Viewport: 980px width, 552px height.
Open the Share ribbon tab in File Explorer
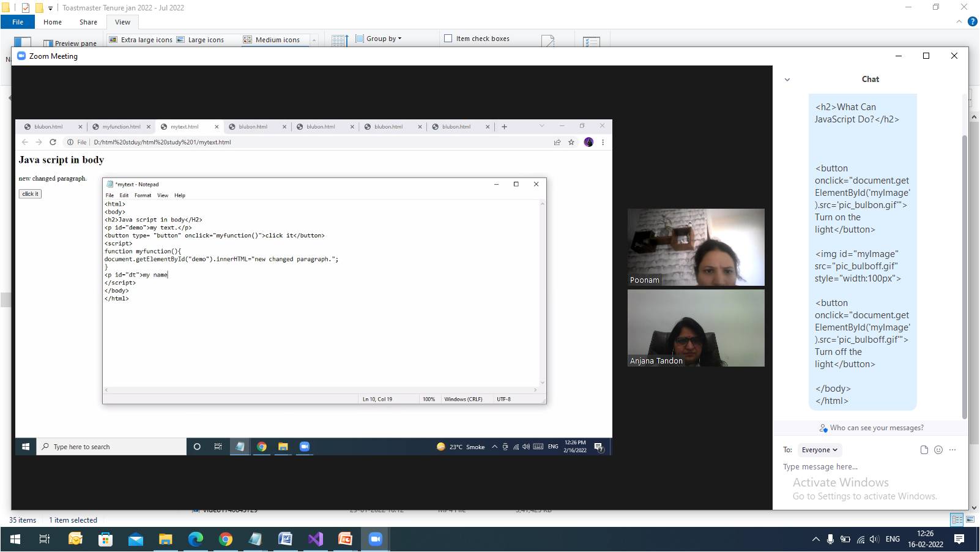click(88, 22)
